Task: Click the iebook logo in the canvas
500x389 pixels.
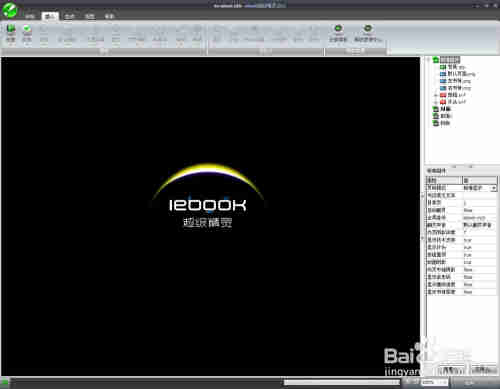Action: [208, 196]
